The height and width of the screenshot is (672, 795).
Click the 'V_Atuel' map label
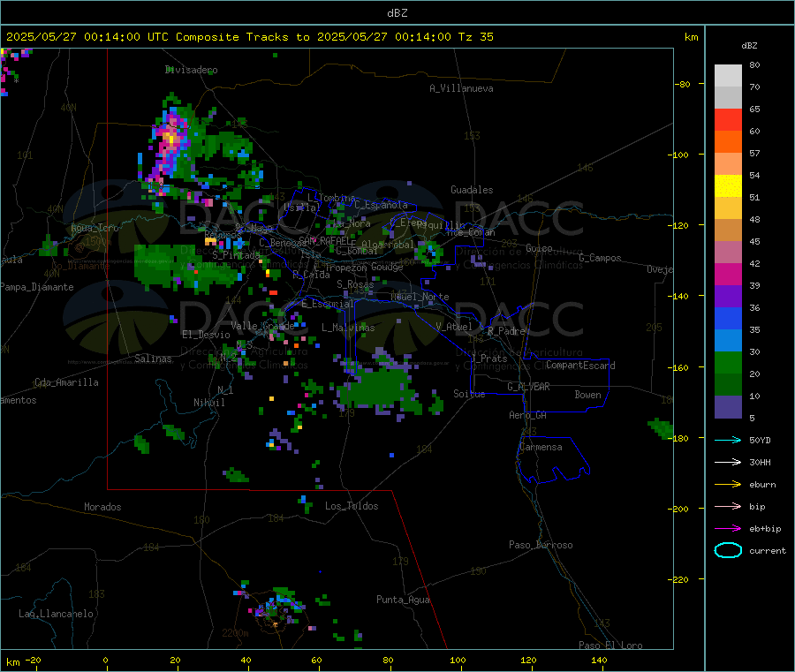coord(454,327)
